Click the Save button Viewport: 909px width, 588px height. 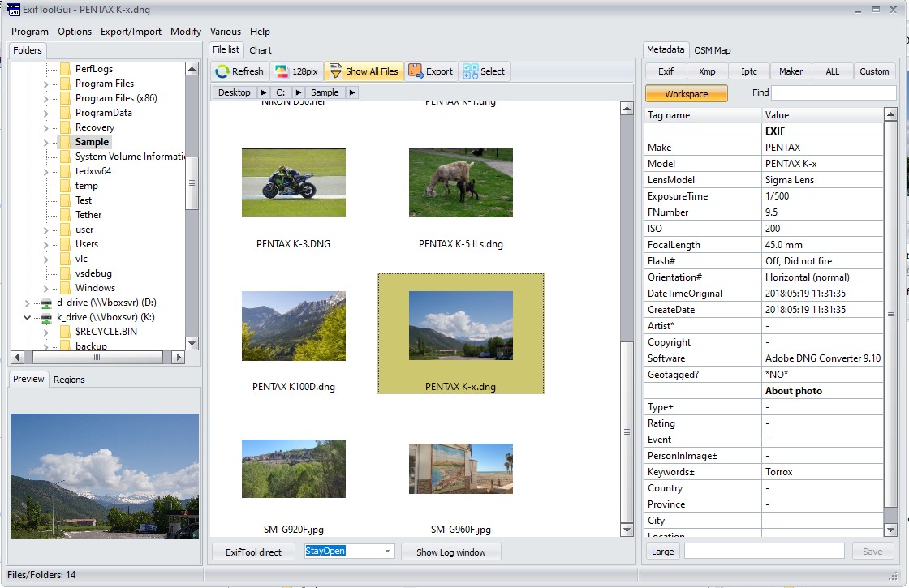872,552
